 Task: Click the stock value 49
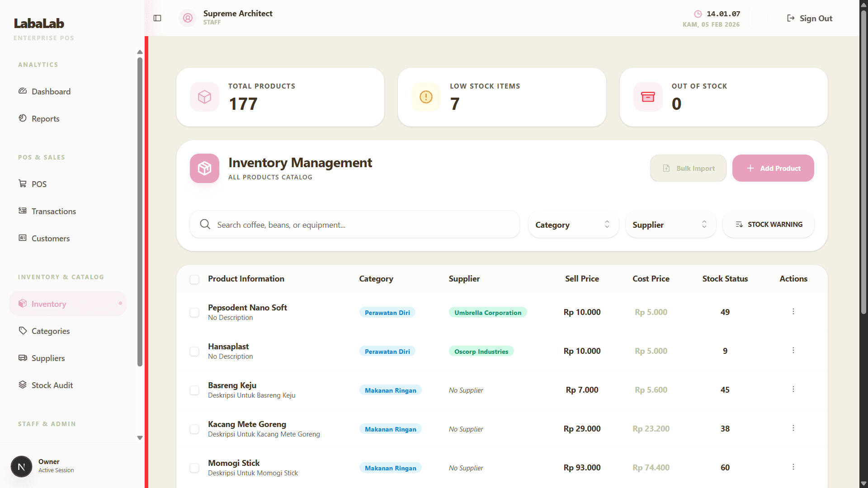(x=725, y=312)
